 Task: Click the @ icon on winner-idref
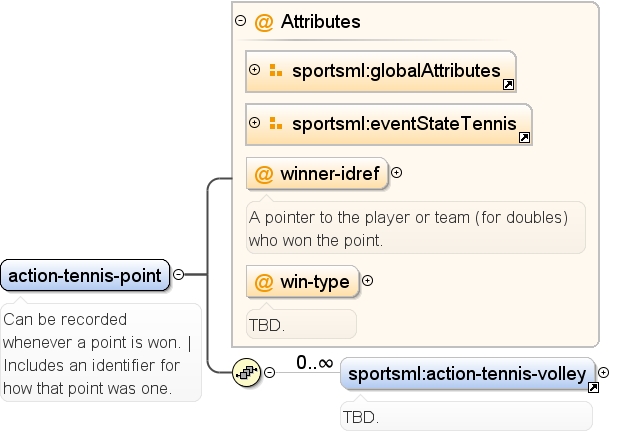tap(264, 174)
